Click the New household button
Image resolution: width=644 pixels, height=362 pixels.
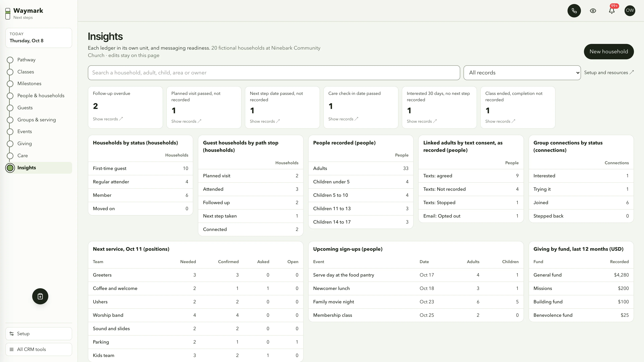click(x=609, y=52)
